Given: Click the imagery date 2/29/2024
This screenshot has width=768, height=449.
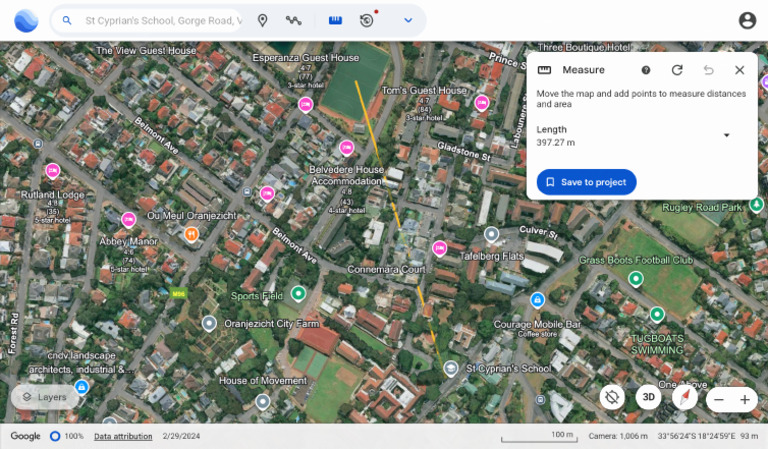Looking at the screenshot, I should (181, 436).
